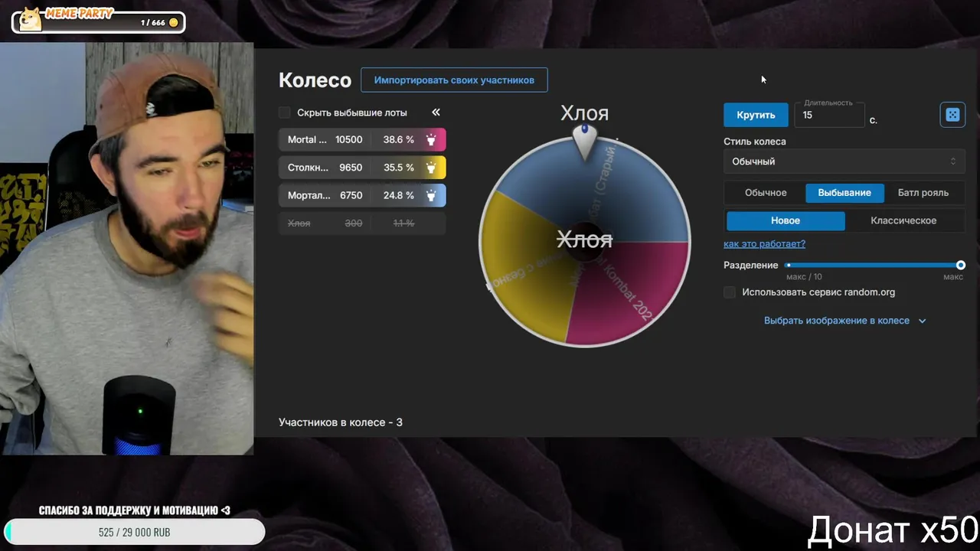
Task: Select Выбывание mode tab
Action: pyautogui.click(x=844, y=193)
